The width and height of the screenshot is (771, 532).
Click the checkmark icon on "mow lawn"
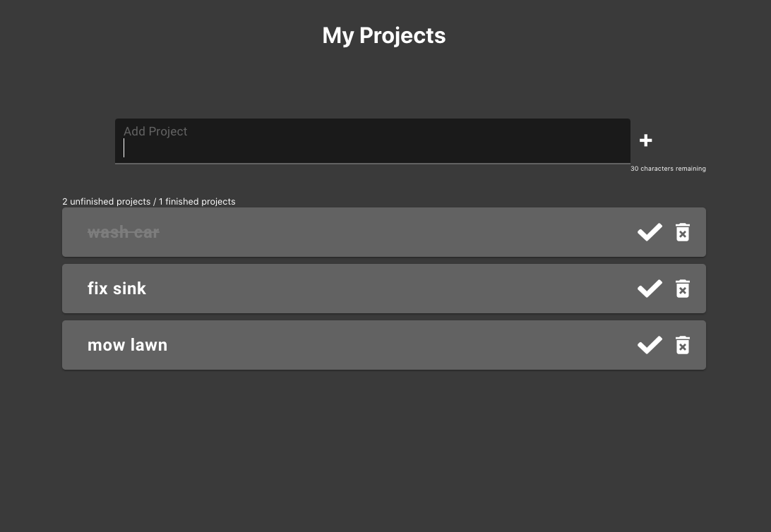650,344
